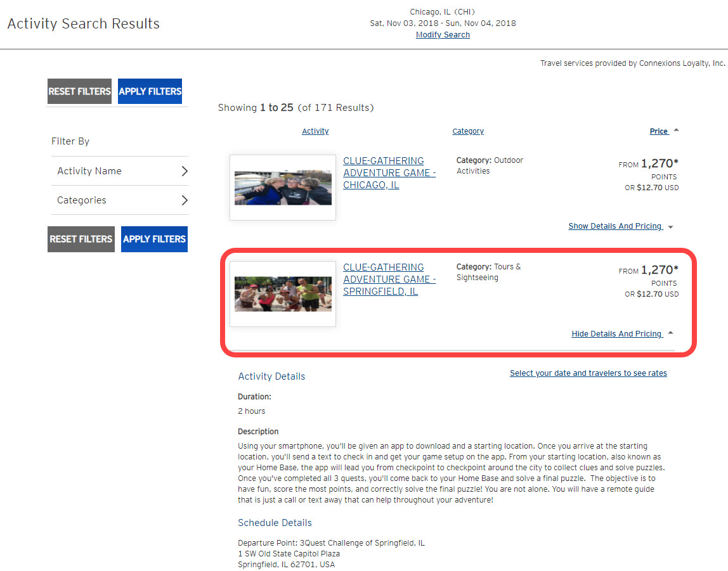Sort results by Activity column
Image resolution: width=728 pixels, height=571 pixels.
[x=315, y=131]
